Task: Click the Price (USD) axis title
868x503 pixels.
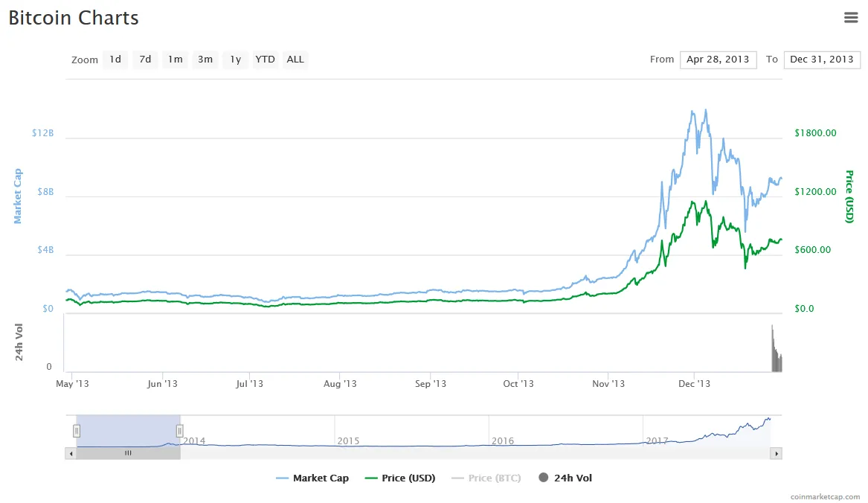Action: 849,196
